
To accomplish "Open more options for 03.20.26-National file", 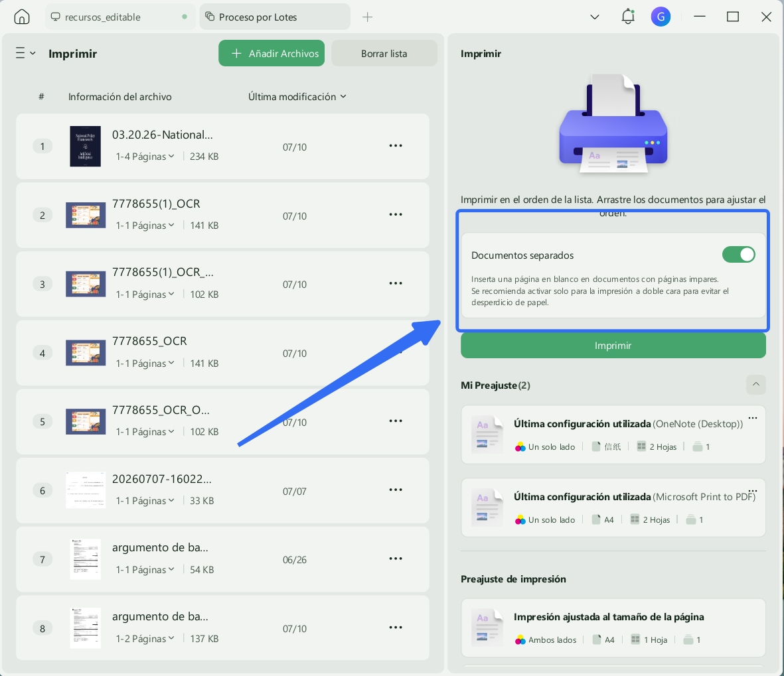I will (x=396, y=145).
